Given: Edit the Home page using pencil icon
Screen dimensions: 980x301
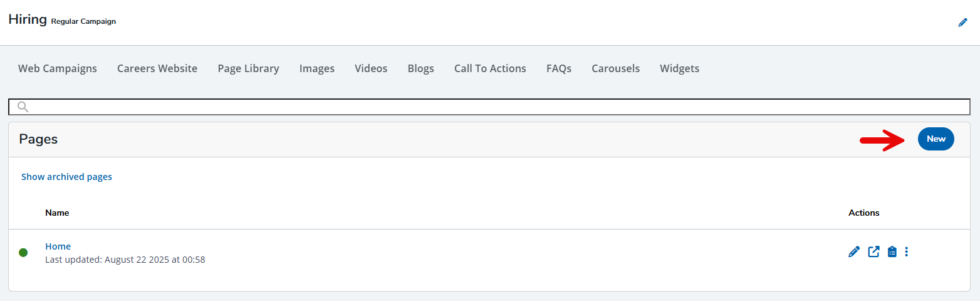Looking at the screenshot, I should coord(853,252).
